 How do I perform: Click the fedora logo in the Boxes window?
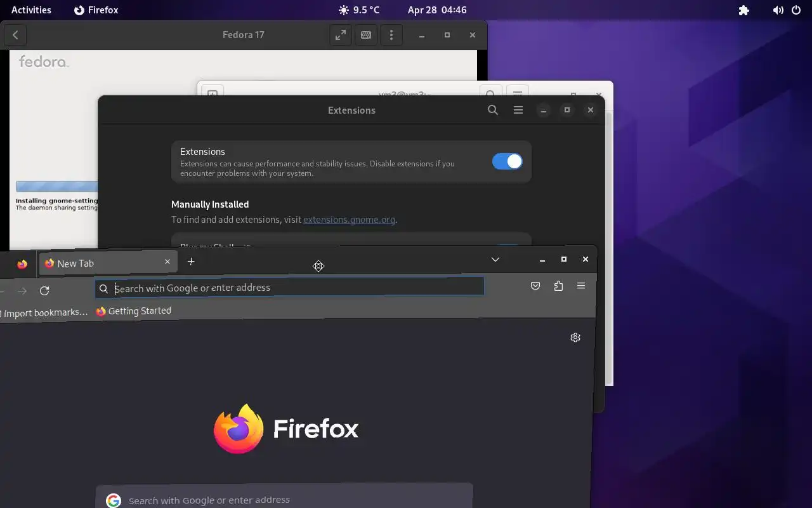click(x=44, y=62)
